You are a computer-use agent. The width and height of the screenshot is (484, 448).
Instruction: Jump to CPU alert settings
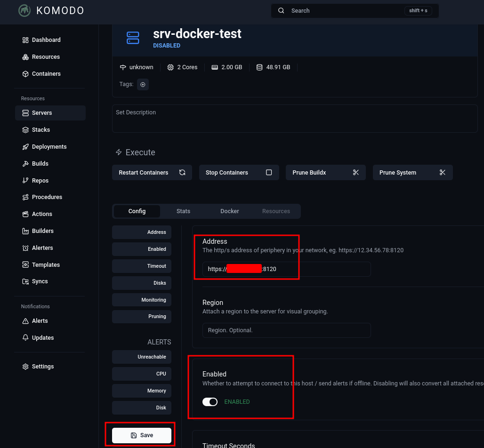point(142,374)
